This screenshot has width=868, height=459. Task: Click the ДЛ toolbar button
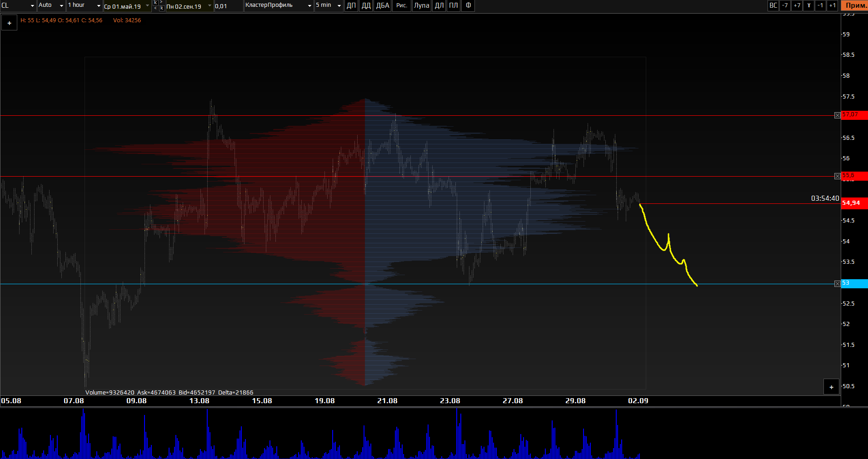(439, 5)
